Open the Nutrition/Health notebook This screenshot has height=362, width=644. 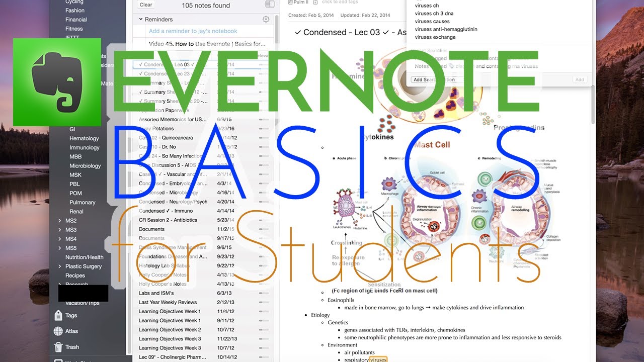click(85, 257)
